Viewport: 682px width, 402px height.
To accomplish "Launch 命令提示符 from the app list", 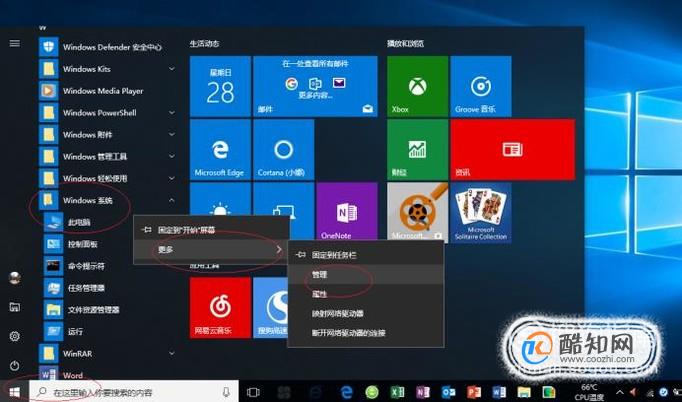I will tap(87, 266).
